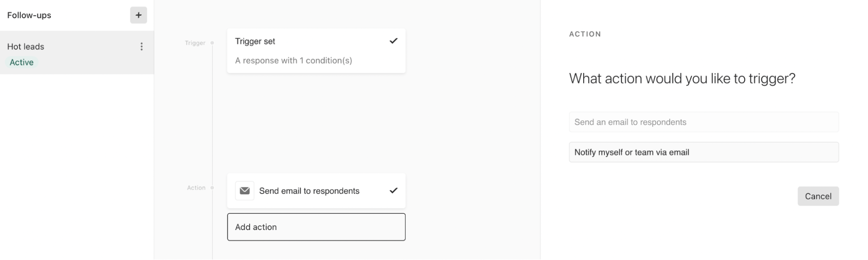
Task: Open the Hot leads three-dot options menu
Action: coord(142,47)
